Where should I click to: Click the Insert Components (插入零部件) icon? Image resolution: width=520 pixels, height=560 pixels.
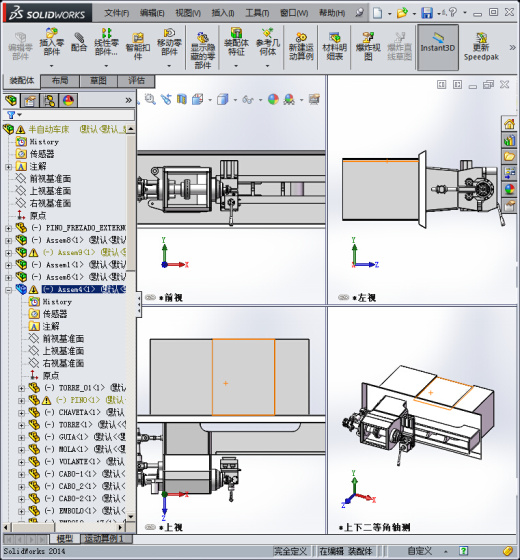pyautogui.click(x=51, y=42)
